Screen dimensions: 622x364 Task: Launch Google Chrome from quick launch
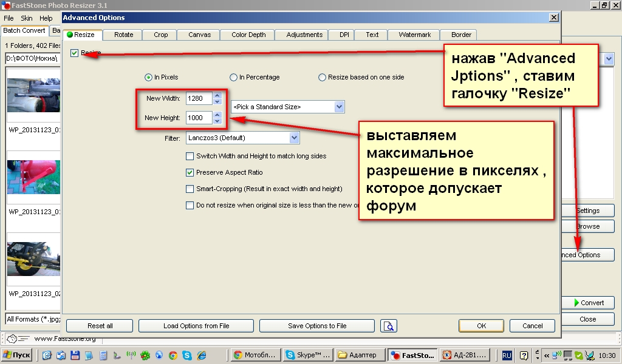tap(173, 356)
